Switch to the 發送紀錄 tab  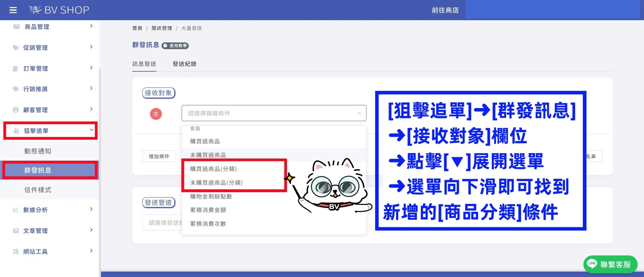185,64
